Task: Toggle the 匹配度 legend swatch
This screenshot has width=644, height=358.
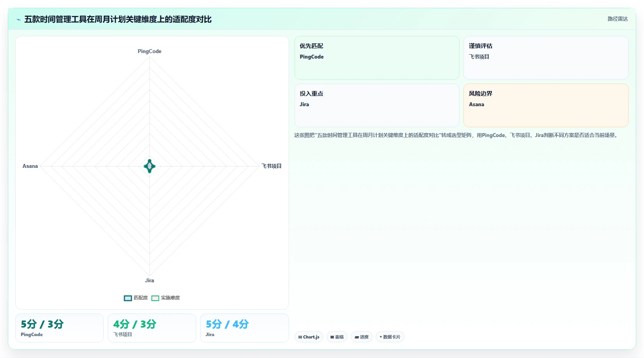Action: point(128,298)
